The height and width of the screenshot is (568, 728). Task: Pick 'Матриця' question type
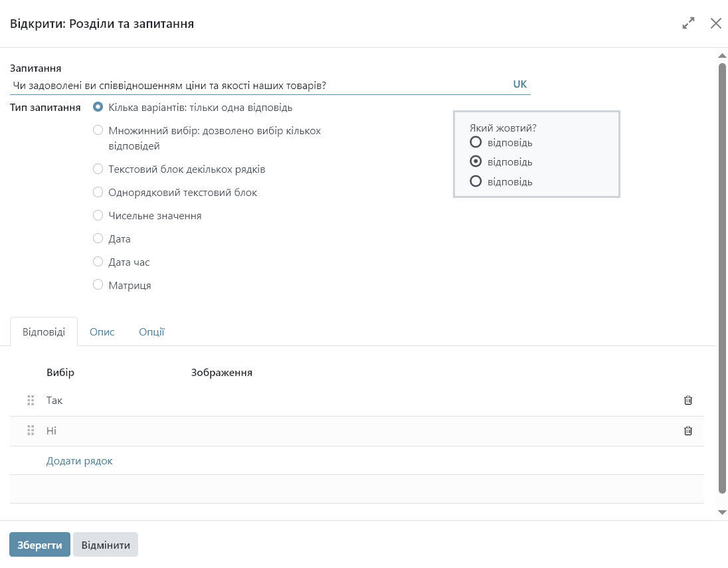[x=98, y=286]
